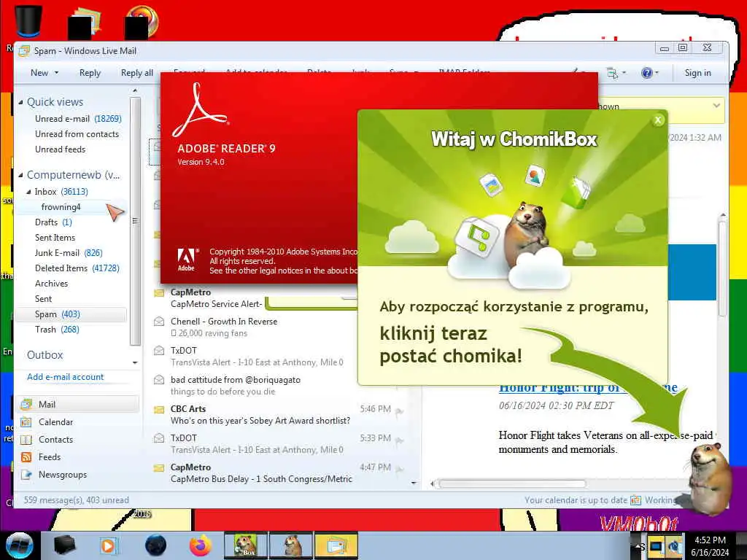Flag the CapMetro 4:47 PM message
This screenshot has width=747, height=560.
pyautogui.click(x=399, y=470)
